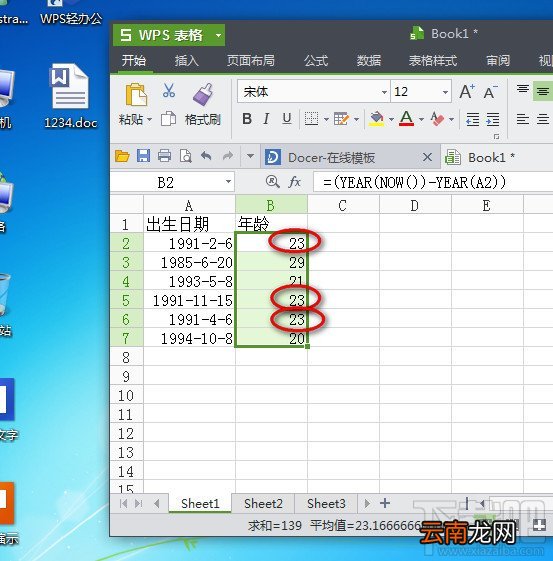Click the Paste clipboard icon

click(x=136, y=94)
